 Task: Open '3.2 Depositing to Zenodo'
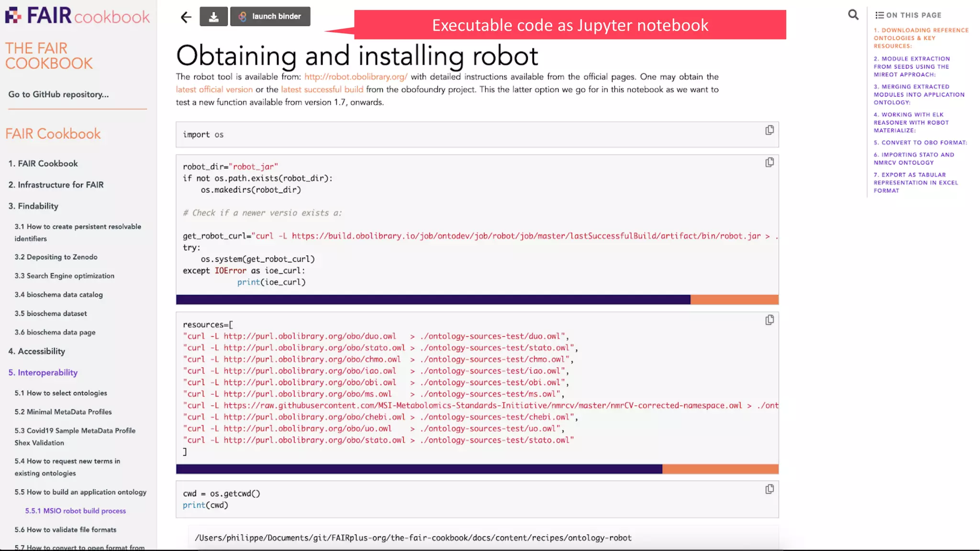[56, 257]
